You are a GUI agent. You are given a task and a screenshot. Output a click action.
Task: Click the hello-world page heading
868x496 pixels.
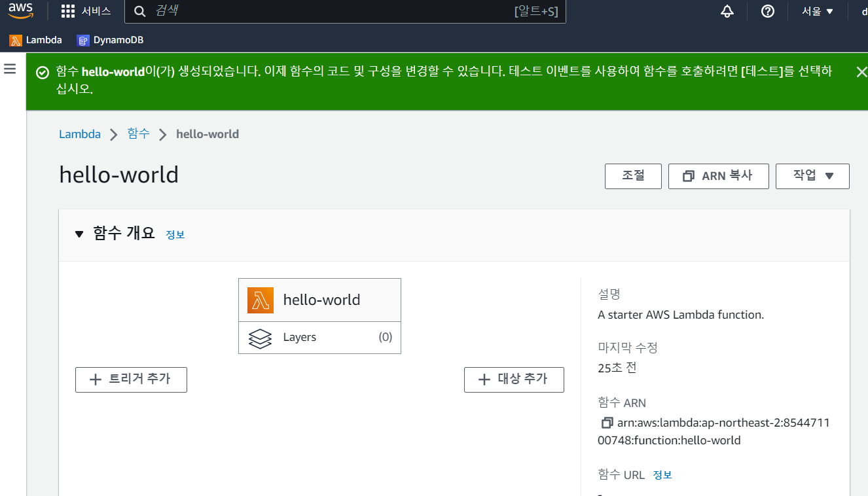118,175
